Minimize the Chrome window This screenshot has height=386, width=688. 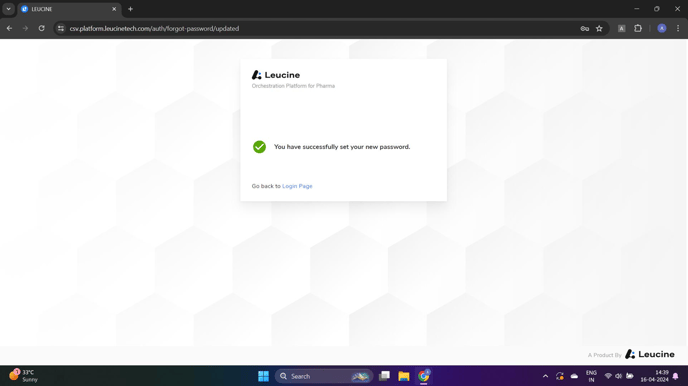click(x=637, y=9)
